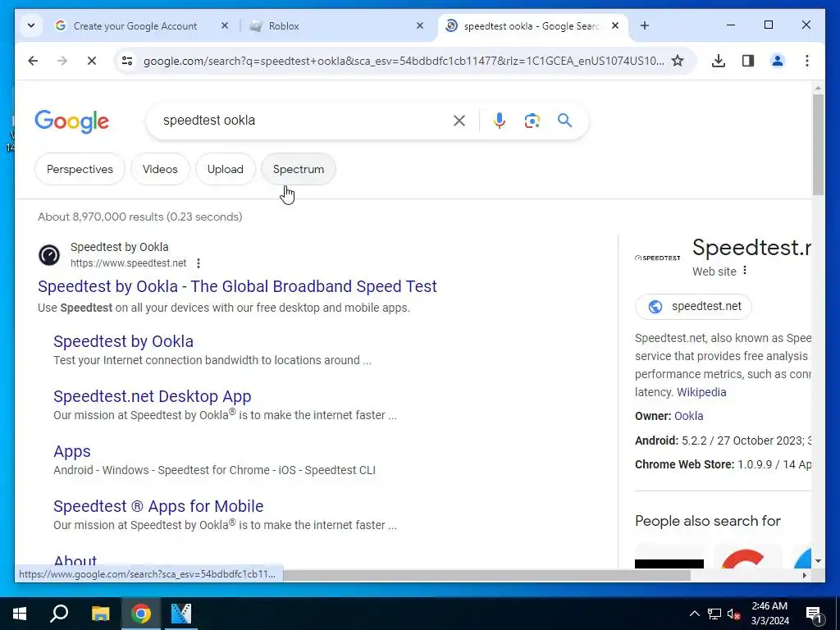Click the Speedtest logo in knowledge panel

(x=658, y=258)
